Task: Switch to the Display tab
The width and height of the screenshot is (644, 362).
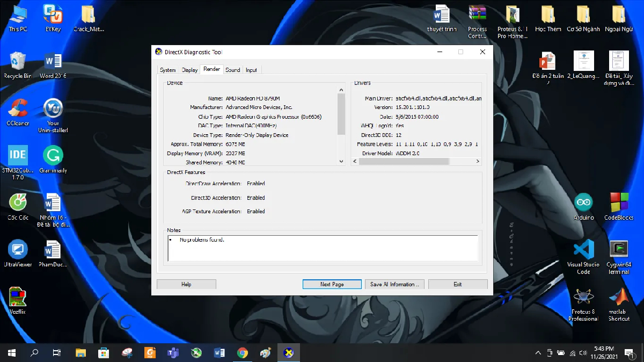Action: (189, 70)
